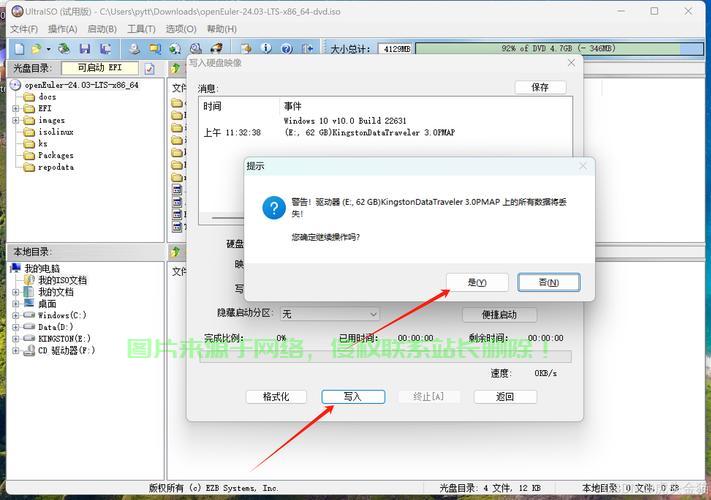711x500 pixels.
Task: Expand the KINGSTON(E:) drive node
Action: [16, 339]
